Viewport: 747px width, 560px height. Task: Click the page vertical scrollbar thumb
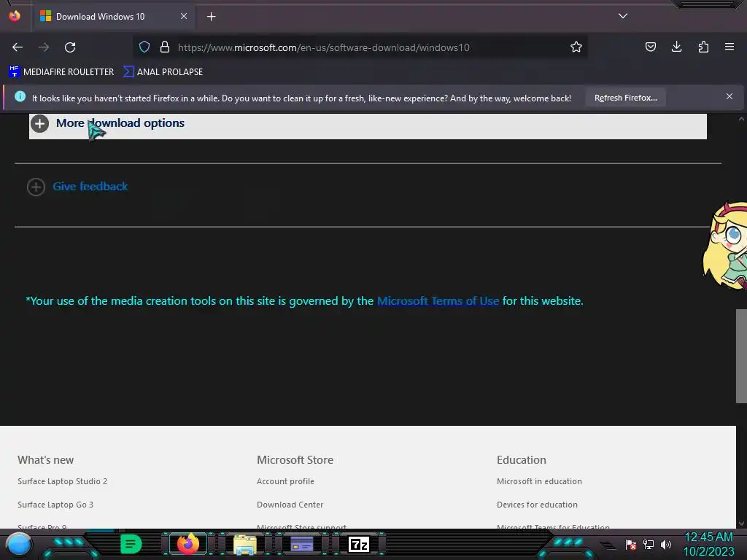coord(741,356)
